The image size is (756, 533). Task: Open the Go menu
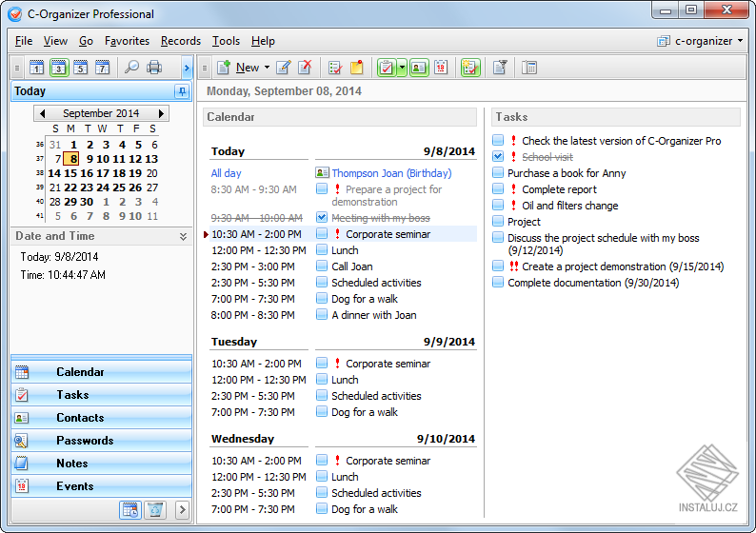click(86, 41)
